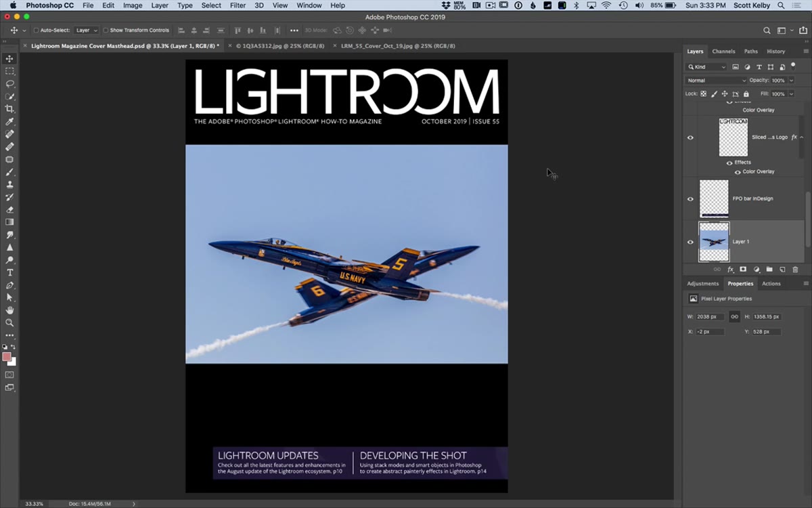Click the Quick Mask mode icon
812x508 pixels.
tap(9, 375)
